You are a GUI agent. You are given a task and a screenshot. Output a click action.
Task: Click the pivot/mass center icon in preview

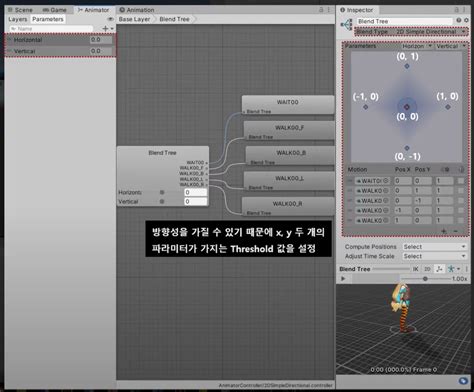click(439, 269)
